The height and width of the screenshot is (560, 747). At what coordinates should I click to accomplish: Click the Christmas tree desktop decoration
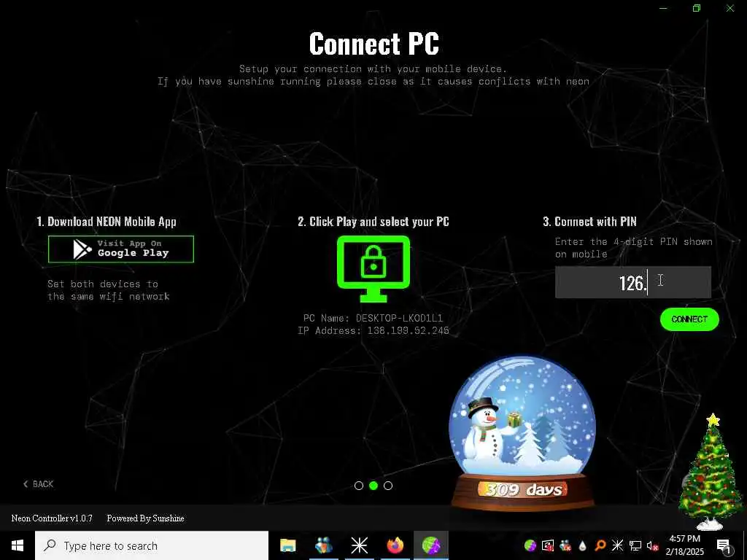tap(712, 472)
